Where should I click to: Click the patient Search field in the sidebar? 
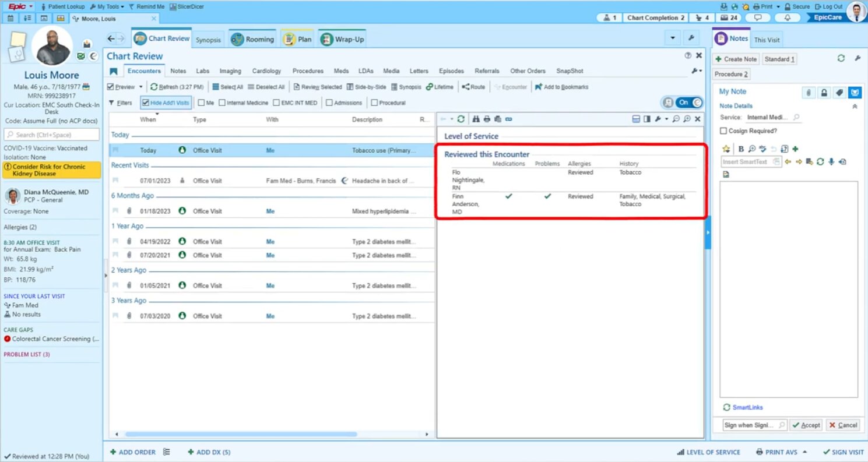(51, 135)
